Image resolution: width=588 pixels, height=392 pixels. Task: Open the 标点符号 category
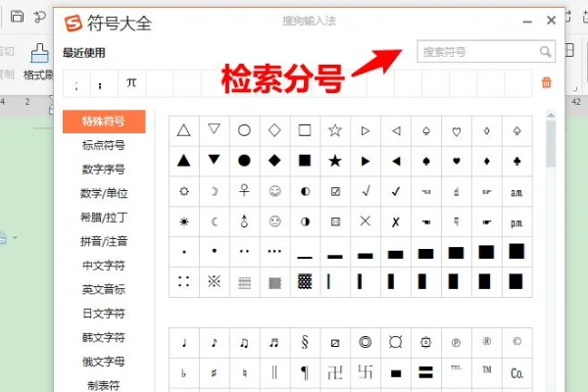104,145
